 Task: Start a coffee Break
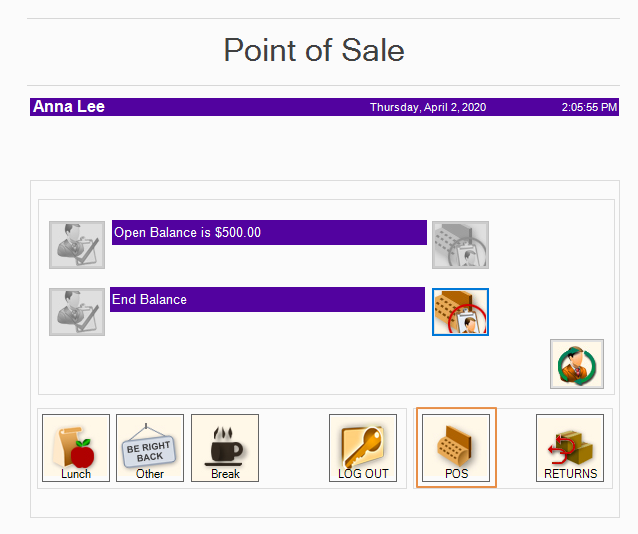[225, 448]
